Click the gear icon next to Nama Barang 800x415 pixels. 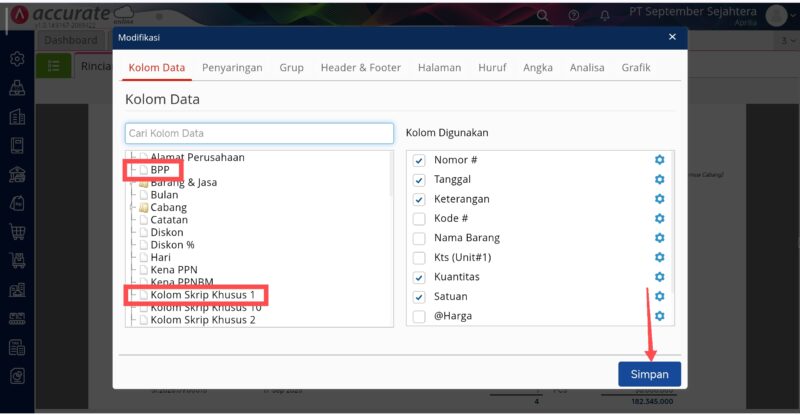tap(659, 238)
